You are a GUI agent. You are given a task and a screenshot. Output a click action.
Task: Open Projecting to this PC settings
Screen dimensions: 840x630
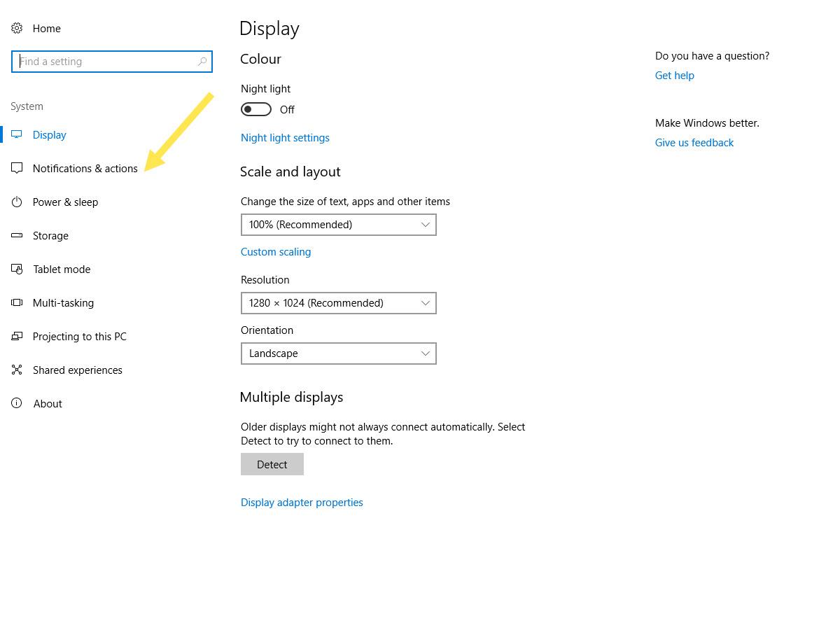(80, 337)
